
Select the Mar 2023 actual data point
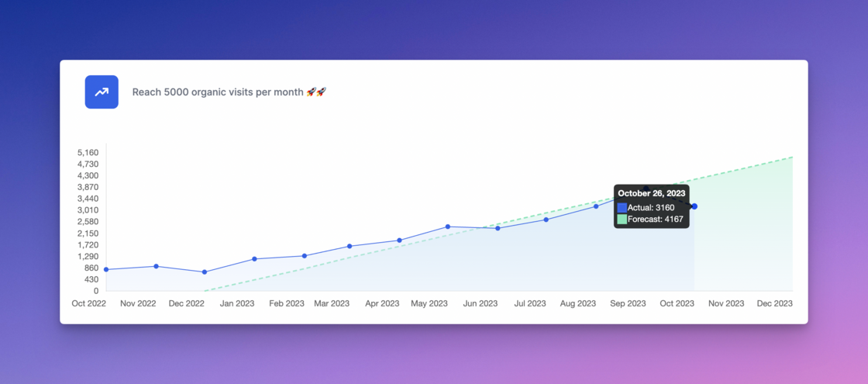[350, 246]
